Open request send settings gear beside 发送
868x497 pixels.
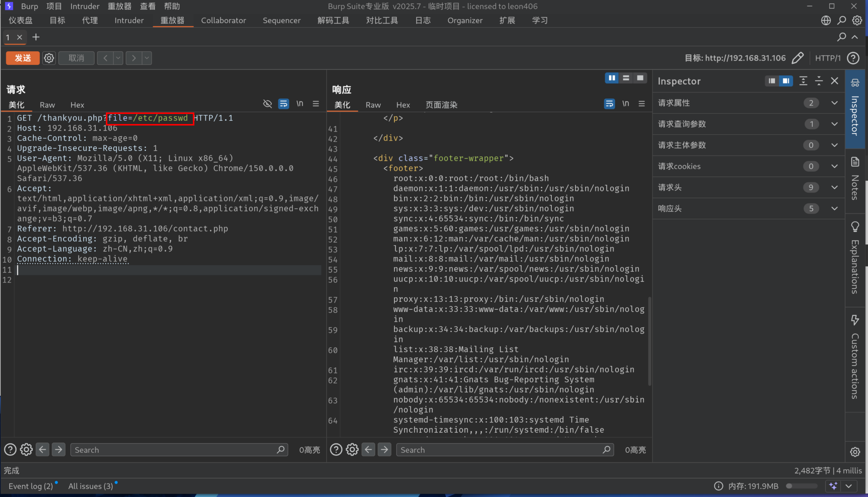(x=49, y=58)
